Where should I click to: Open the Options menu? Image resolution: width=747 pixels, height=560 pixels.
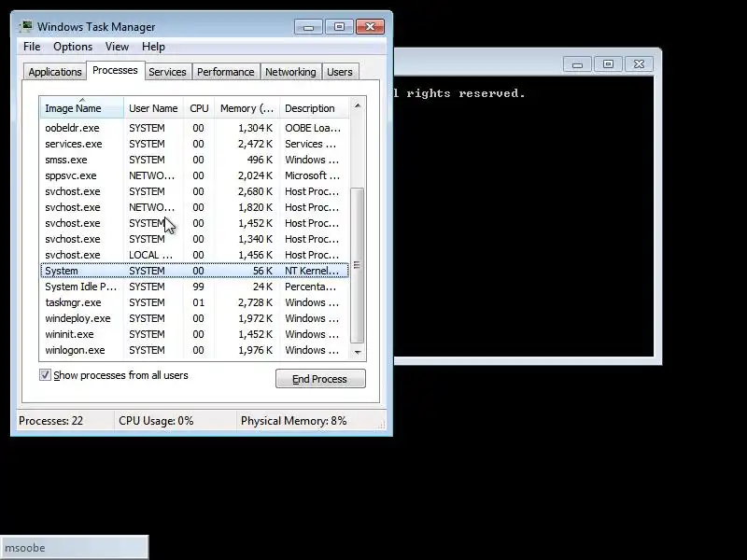click(73, 47)
